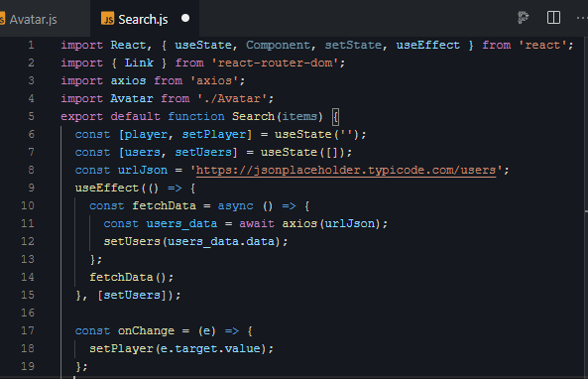Click the highlighted opening brace on line 5

335,117
